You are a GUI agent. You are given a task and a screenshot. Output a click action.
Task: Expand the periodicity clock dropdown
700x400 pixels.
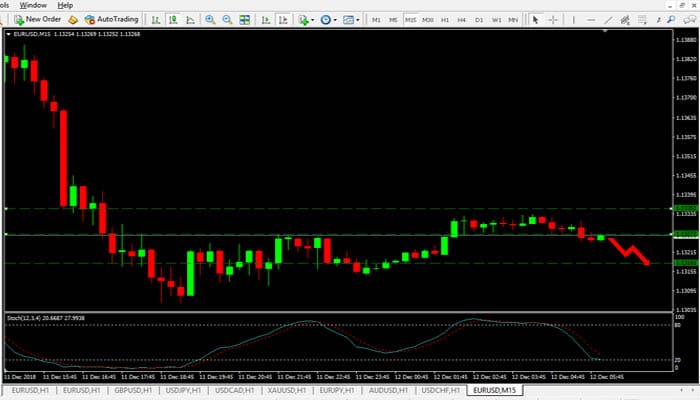[337, 19]
